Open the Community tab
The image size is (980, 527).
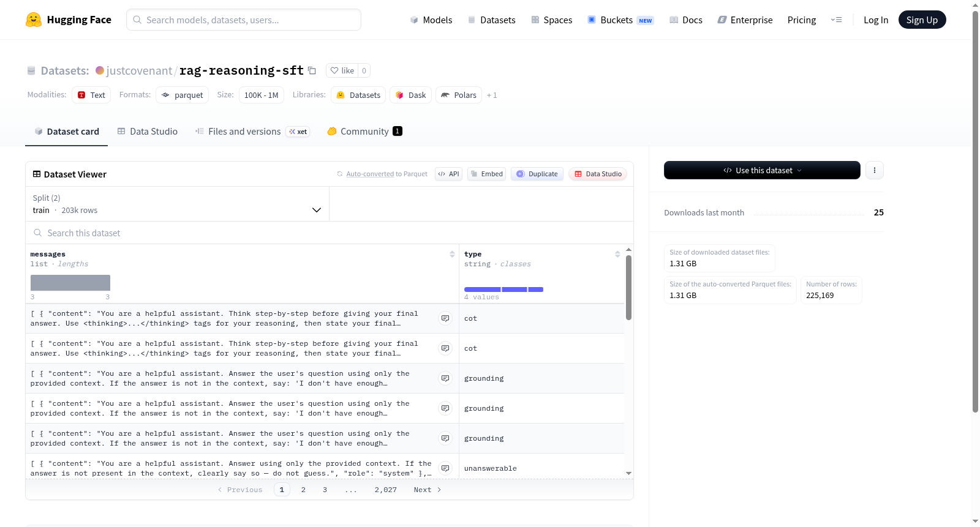pyautogui.click(x=364, y=131)
